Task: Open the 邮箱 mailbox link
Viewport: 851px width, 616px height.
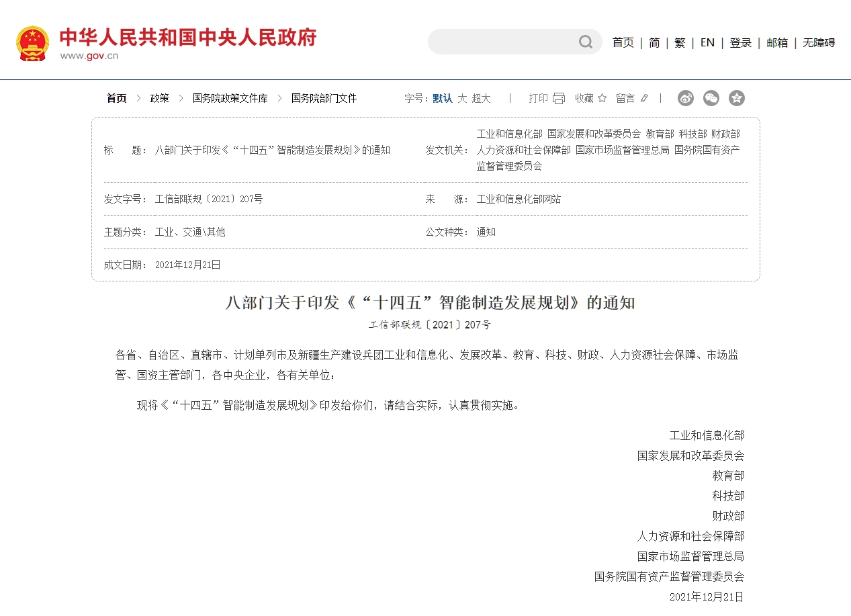Action: 776,42
